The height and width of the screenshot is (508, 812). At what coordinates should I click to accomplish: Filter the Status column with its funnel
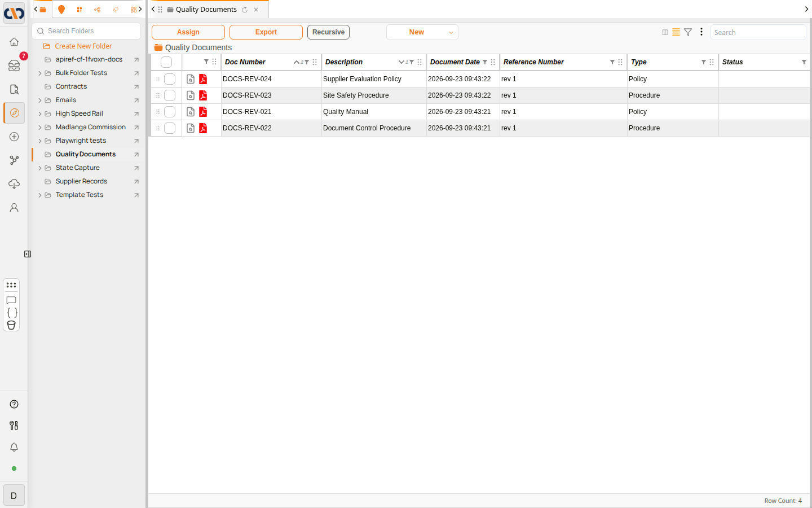[804, 62]
